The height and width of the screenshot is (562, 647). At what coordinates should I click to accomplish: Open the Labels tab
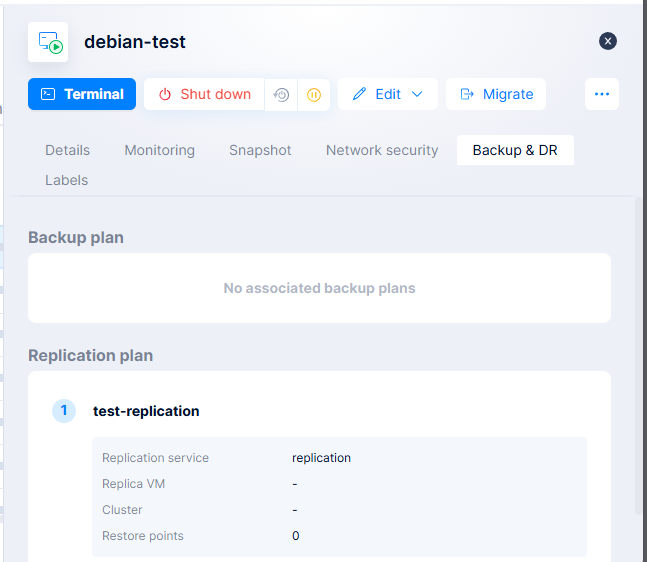point(66,180)
